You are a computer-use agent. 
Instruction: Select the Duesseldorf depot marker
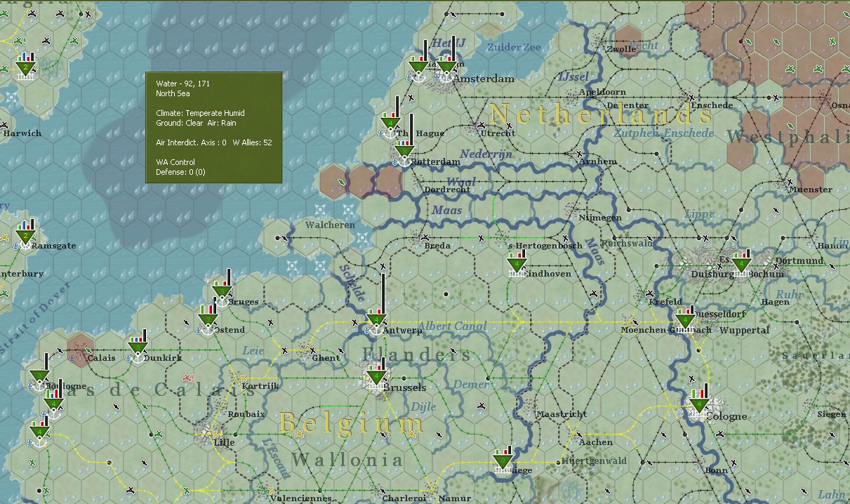[685, 323]
